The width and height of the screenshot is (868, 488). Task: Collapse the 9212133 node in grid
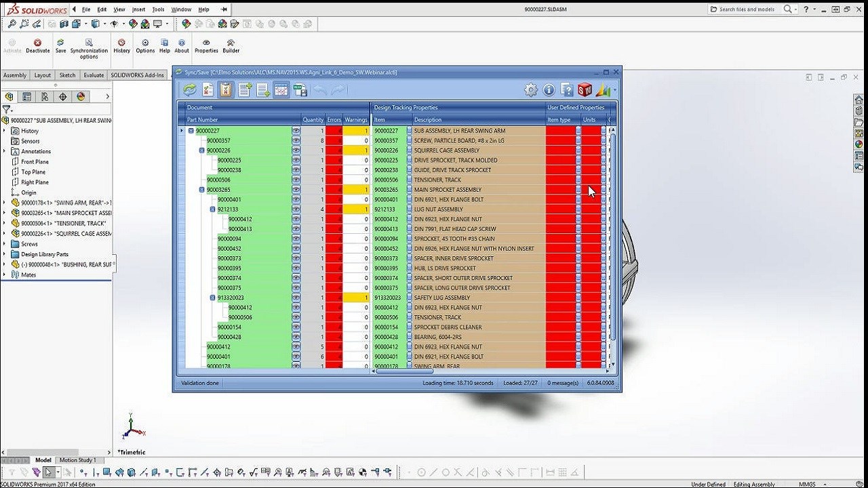coord(212,209)
